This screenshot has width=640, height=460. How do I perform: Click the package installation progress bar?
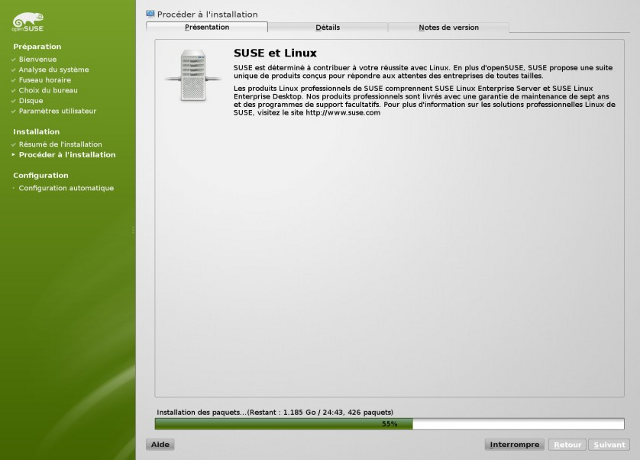(389, 424)
